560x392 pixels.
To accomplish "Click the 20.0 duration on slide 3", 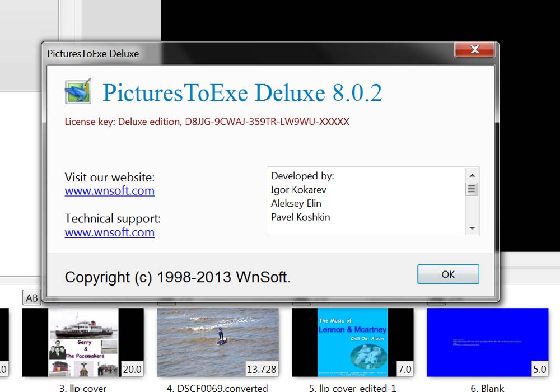I will [x=132, y=369].
